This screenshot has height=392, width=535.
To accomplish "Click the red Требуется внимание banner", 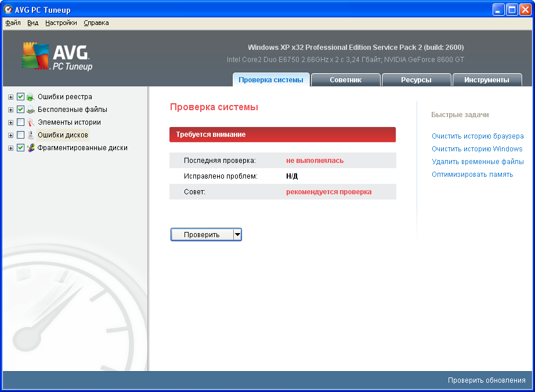I will pos(283,135).
